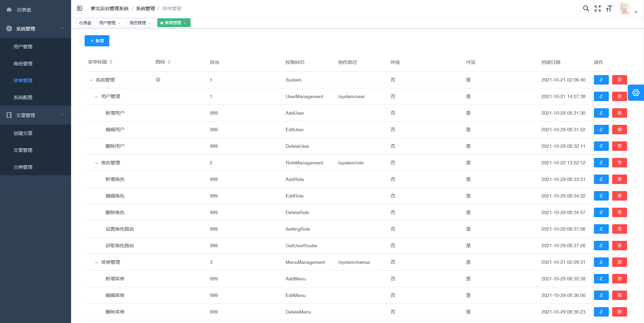644x323 pixels.
Task: Select the MenuManagement permission cell
Action: pyautogui.click(x=305, y=262)
